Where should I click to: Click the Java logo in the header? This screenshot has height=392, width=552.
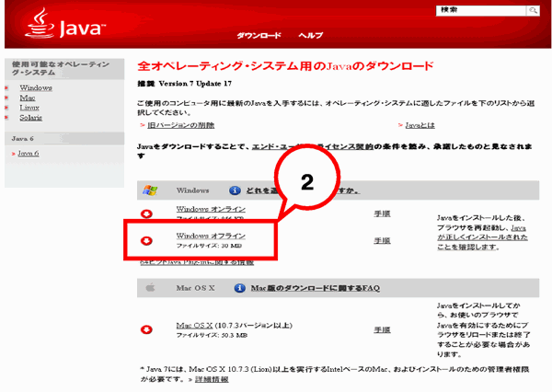(65, 24)
